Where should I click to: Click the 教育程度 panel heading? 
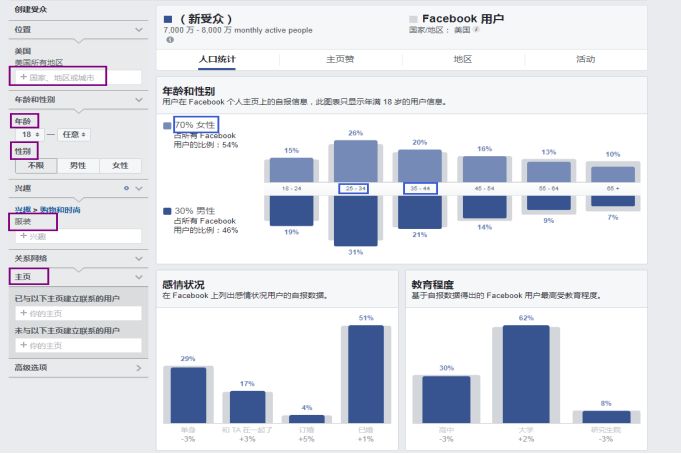433,285
